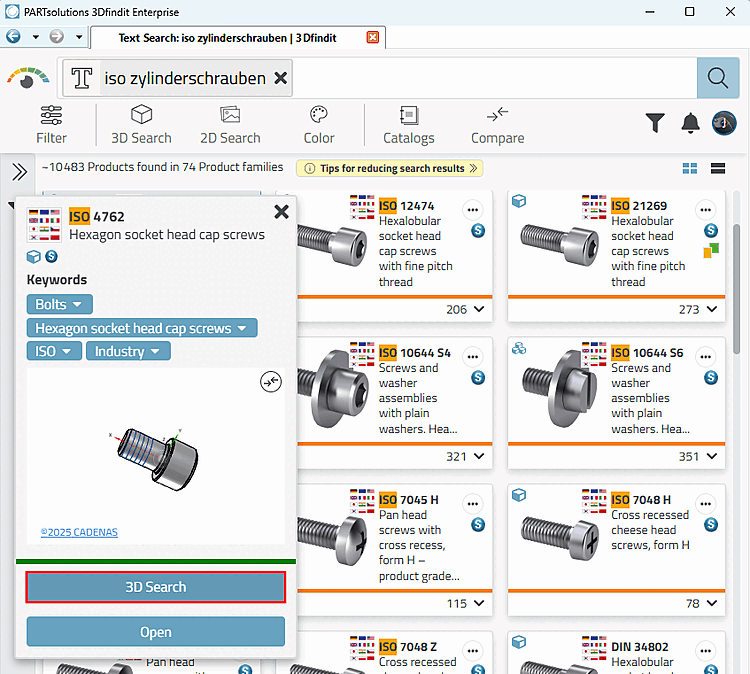The height and width of the screenshot is (674, 750).
Task: Open more options for ISO 12474
Action: (473, 210)
